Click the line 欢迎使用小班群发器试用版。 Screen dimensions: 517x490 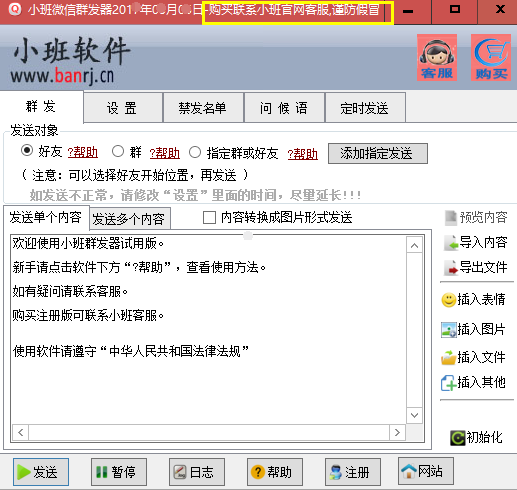88,243
